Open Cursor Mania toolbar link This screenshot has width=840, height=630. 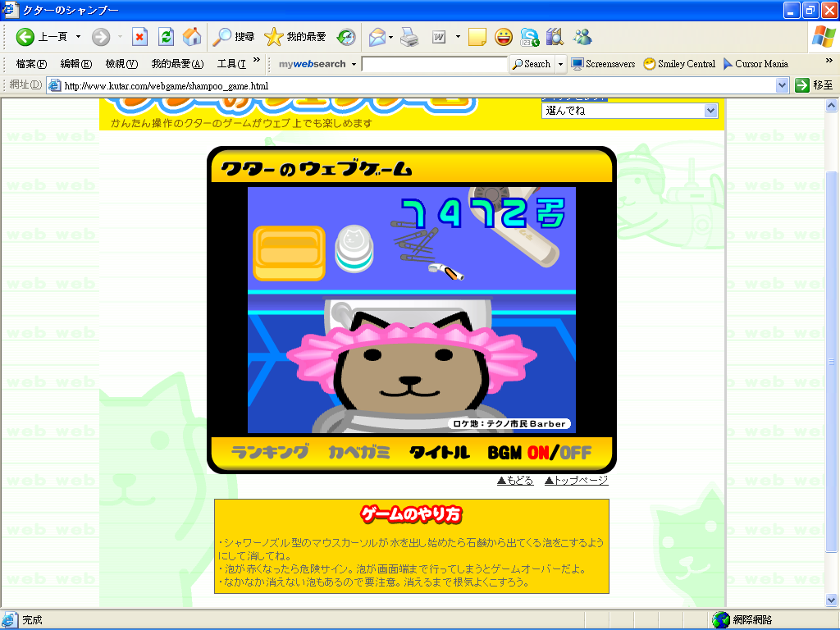pyautogui.click(x=756, y=64)
